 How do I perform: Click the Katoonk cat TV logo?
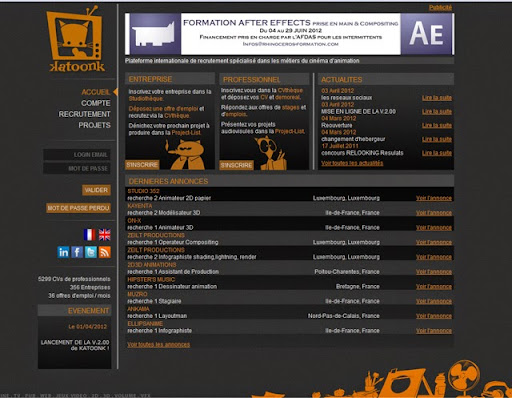pos(76,39)
